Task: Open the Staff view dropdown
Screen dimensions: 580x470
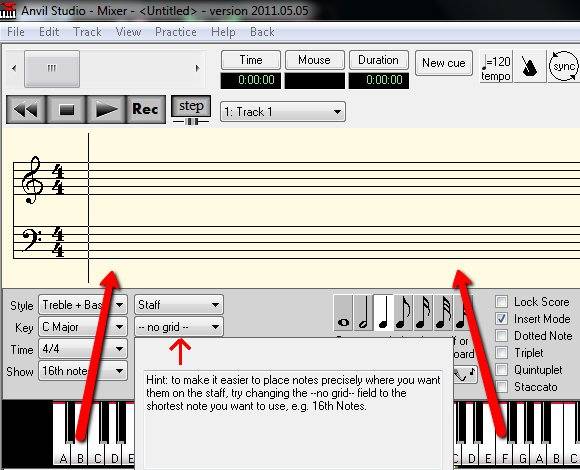Action: [179, 305]
